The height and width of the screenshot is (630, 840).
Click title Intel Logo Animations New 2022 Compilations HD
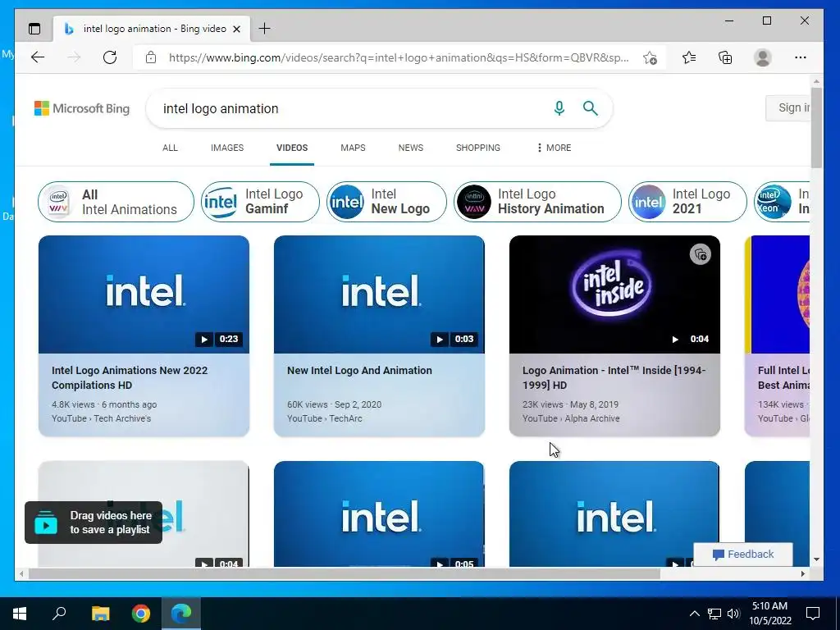pos(130,377)
